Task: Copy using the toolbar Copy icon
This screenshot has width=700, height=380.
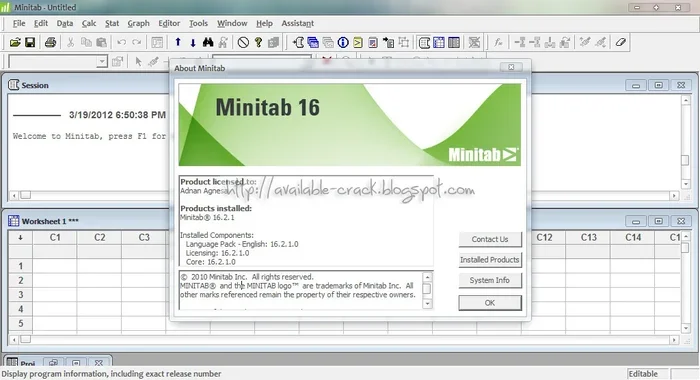Action: pyautogui.click(x=86, y=42)
